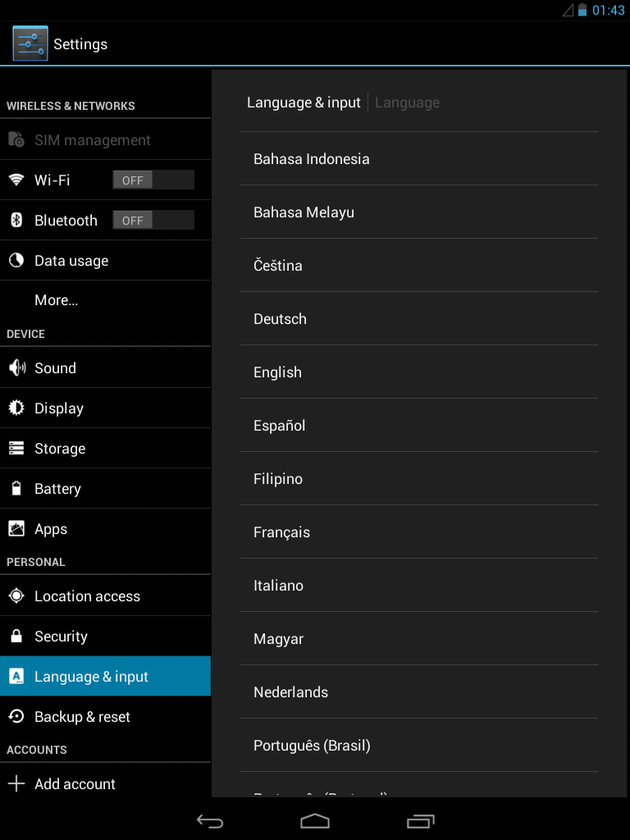Tap the Display brightness icon
The height and width of the screenshot is (840, 630).
[16, 409]
